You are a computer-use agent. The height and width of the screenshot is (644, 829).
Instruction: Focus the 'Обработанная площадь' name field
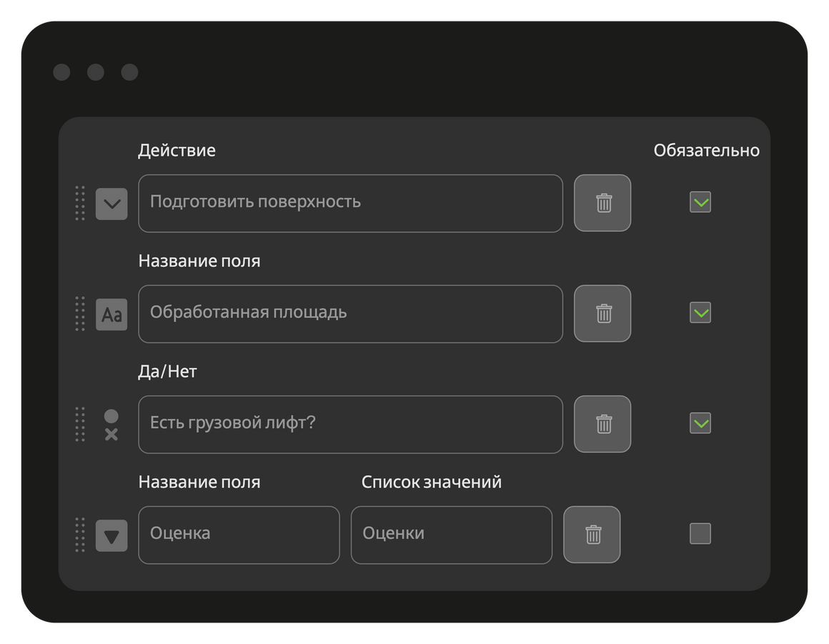tap(350, 314)
